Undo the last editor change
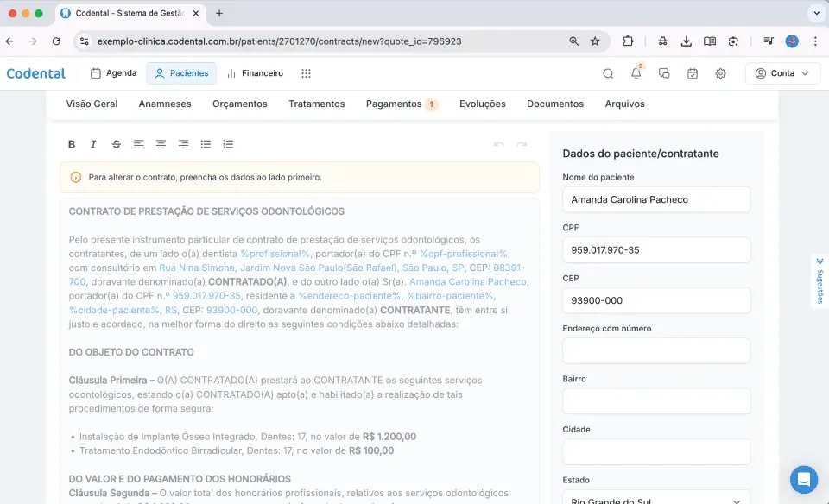The height and width of the screenshot is (504, 829). tap(498, 144)
